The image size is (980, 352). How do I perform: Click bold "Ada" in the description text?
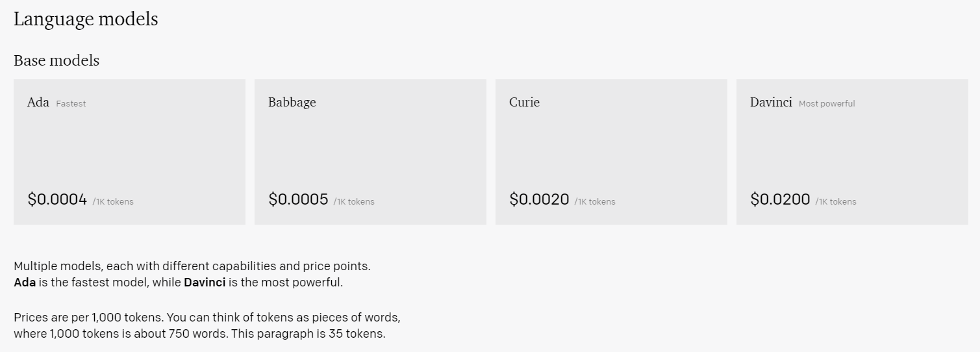pos(25,283)
